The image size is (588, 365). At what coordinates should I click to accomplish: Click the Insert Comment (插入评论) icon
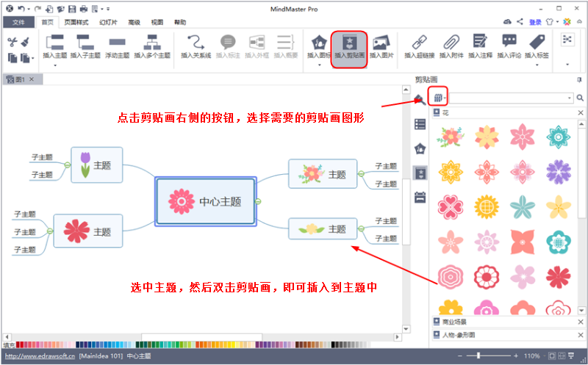pyautogui.click(x=509, y=41)
